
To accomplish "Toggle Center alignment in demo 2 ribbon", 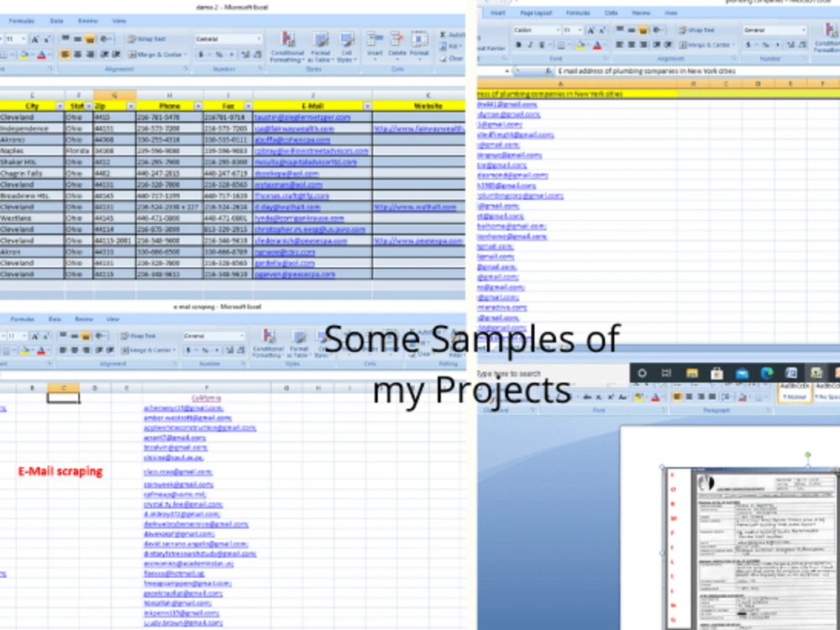I will (x=77, y=54).
